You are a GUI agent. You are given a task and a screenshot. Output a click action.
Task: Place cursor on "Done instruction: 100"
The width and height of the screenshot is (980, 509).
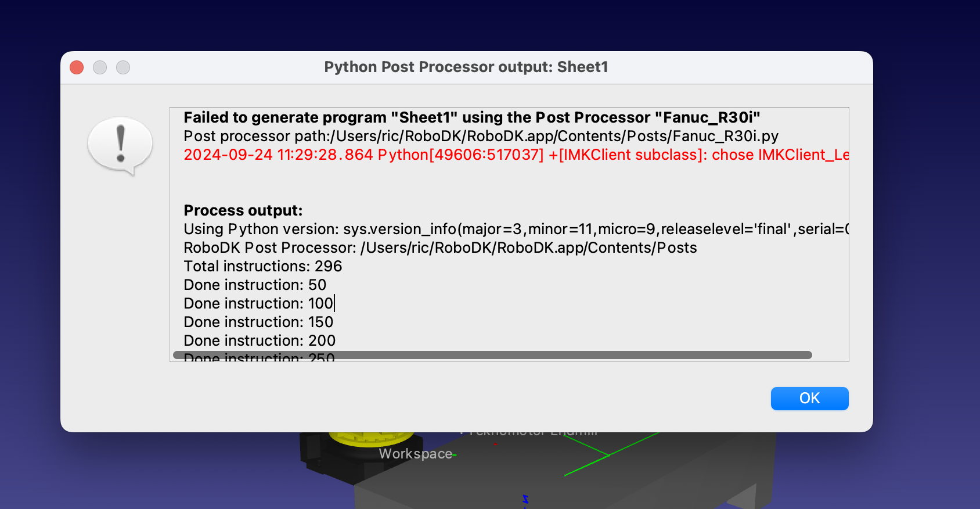258,304
